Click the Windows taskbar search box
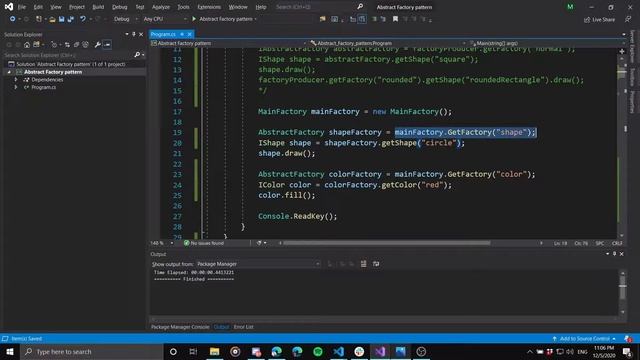Viewport: 640px width, 360px height. tap(92, 351)
